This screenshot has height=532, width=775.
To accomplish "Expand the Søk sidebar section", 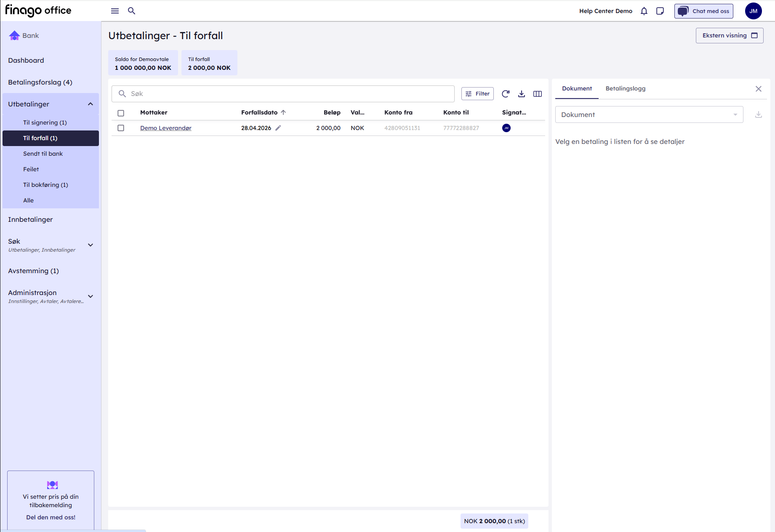I will [x=91, y=245].
